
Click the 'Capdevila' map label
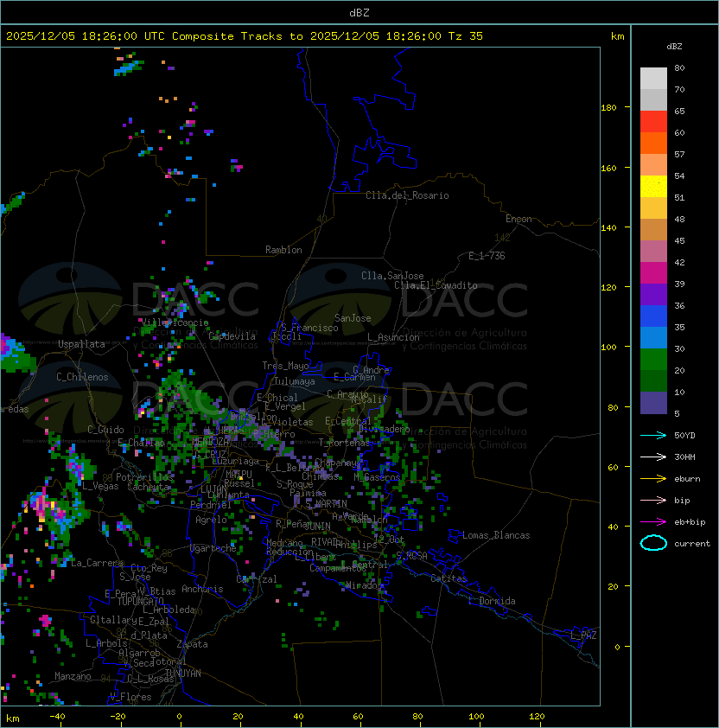[x=232, y=336]
